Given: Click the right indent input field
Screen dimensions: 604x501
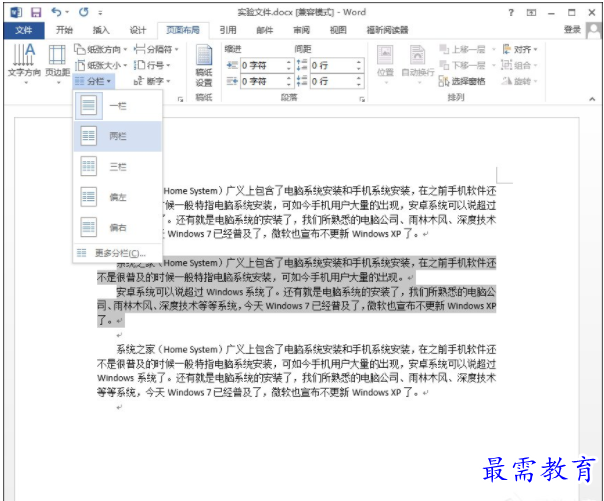Looking at the screenshot, I should click(x=263, y=81).
